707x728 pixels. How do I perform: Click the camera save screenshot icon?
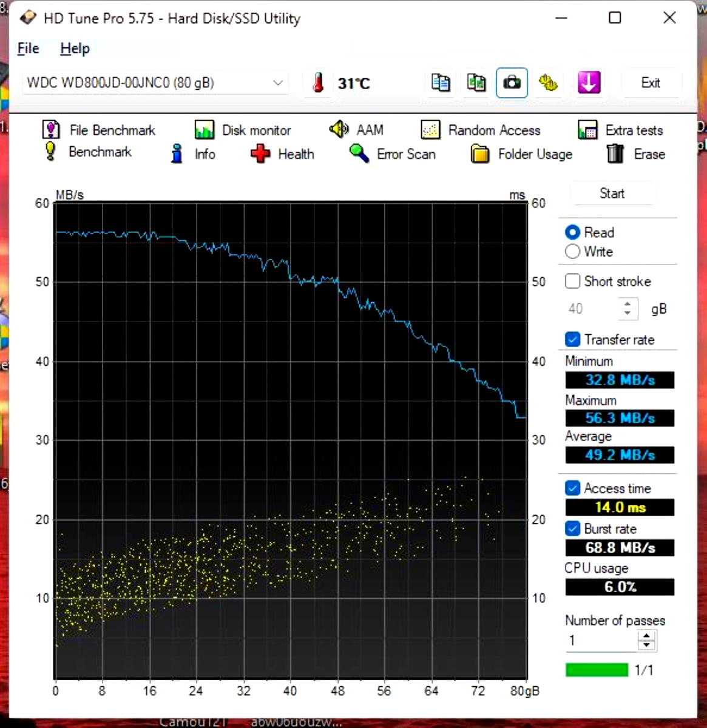tap(512, 83)
